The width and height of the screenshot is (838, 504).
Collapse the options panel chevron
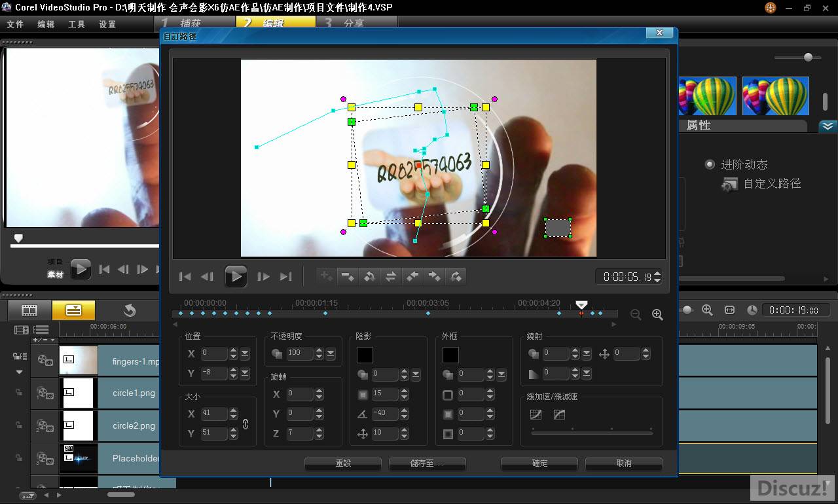[828, 126]
